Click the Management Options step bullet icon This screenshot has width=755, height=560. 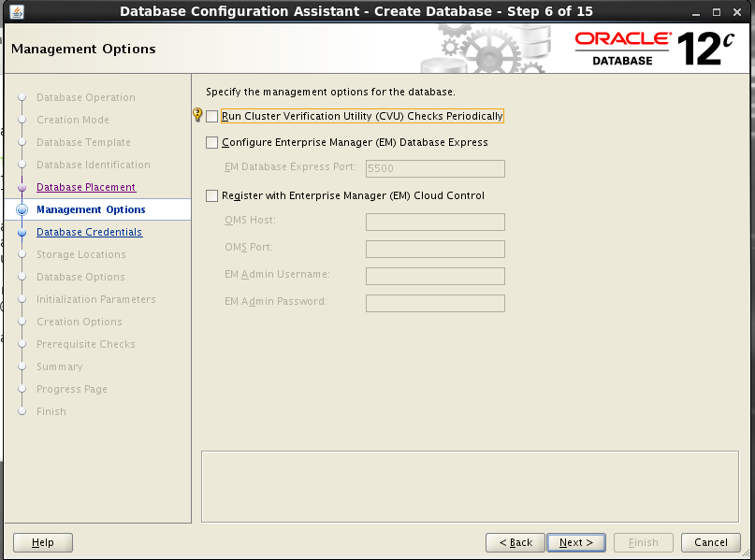pos(22,209)
